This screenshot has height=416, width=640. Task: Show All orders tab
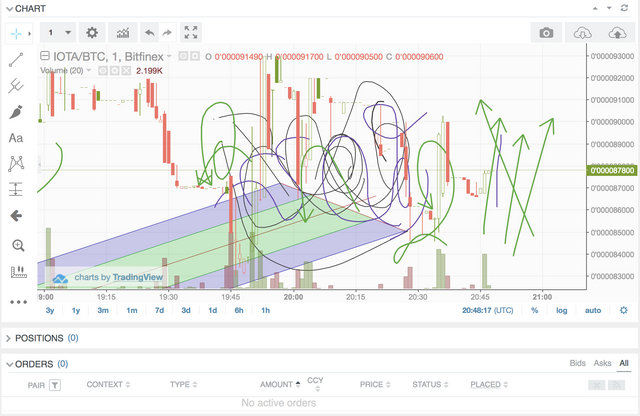tap(624, 363)
